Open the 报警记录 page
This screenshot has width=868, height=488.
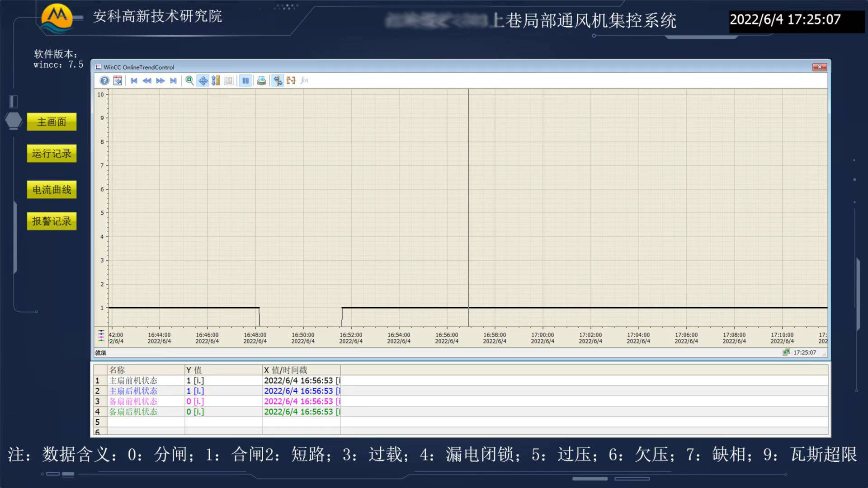52,221
